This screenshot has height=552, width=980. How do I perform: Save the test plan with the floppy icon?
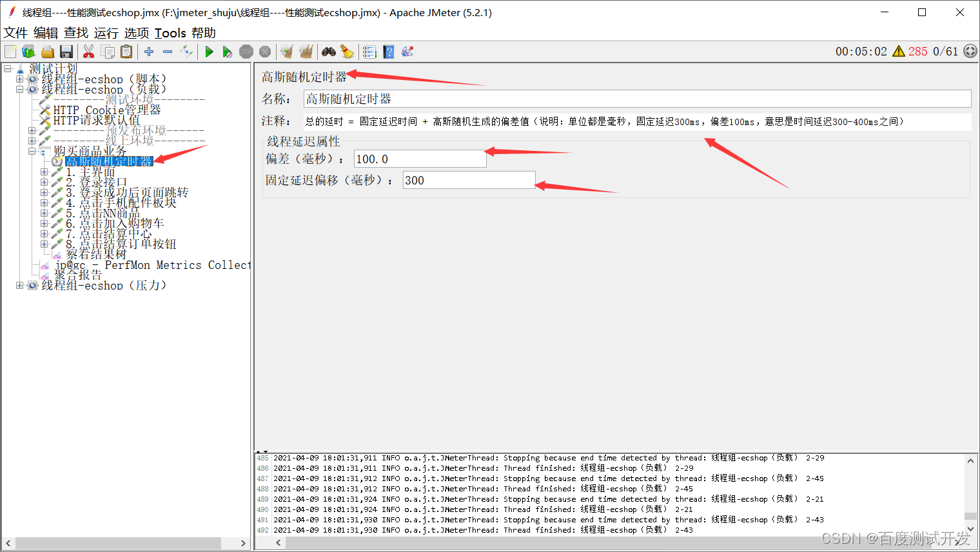(x=66, y=52)
